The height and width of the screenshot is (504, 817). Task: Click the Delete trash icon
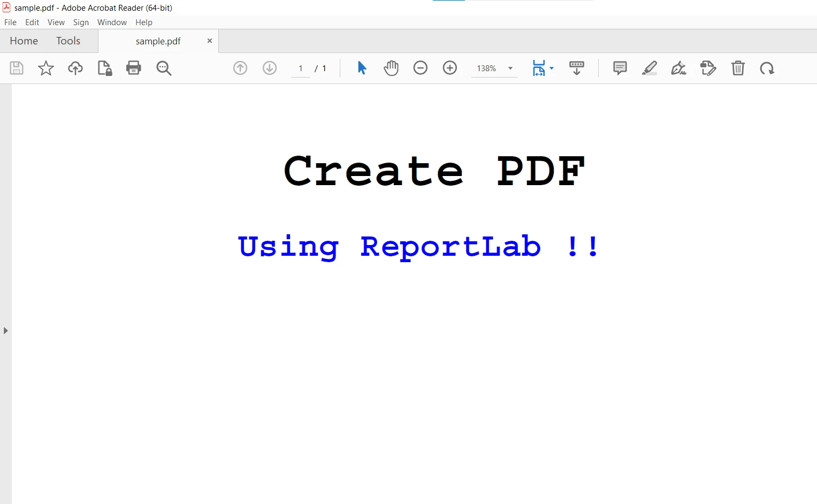(x=738, y=68)
